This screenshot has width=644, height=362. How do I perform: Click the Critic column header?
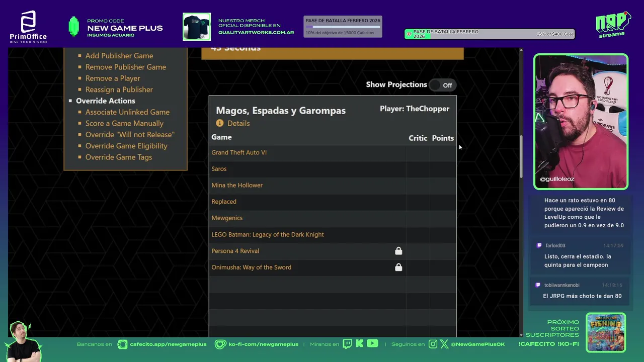pyautogui.click(x=418, y=138)
